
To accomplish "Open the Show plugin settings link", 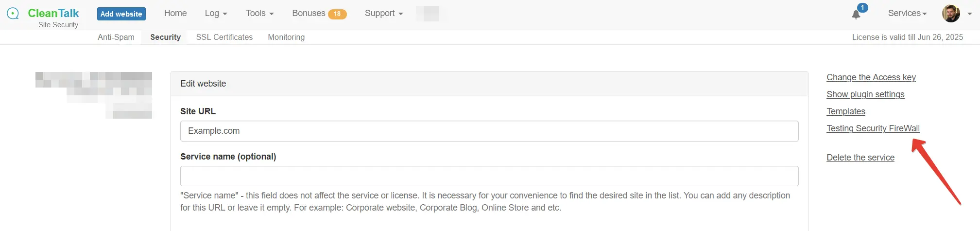I will coord(865,94).
